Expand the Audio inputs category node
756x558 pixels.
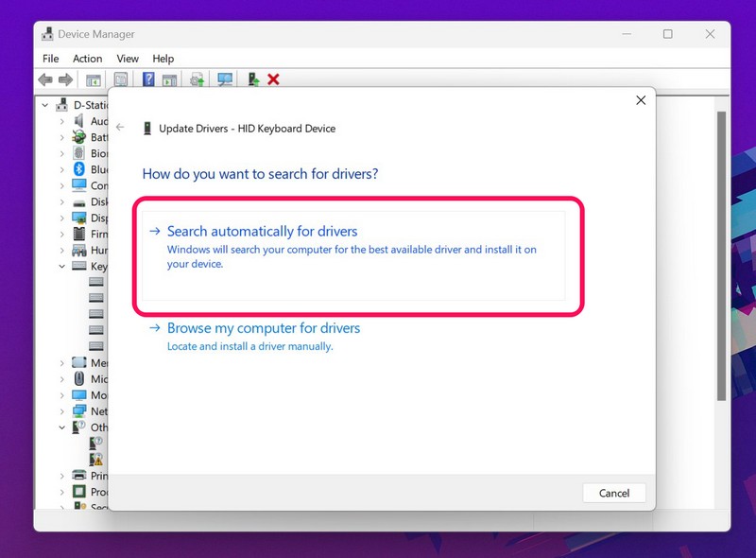click(62, 121)
